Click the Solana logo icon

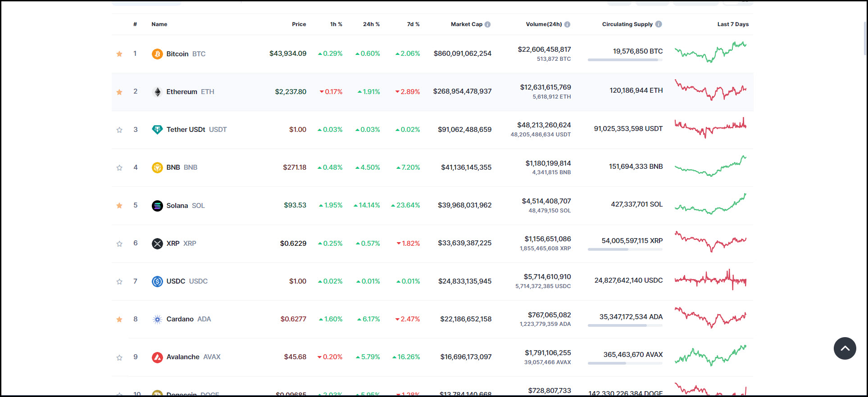point(157,206)
